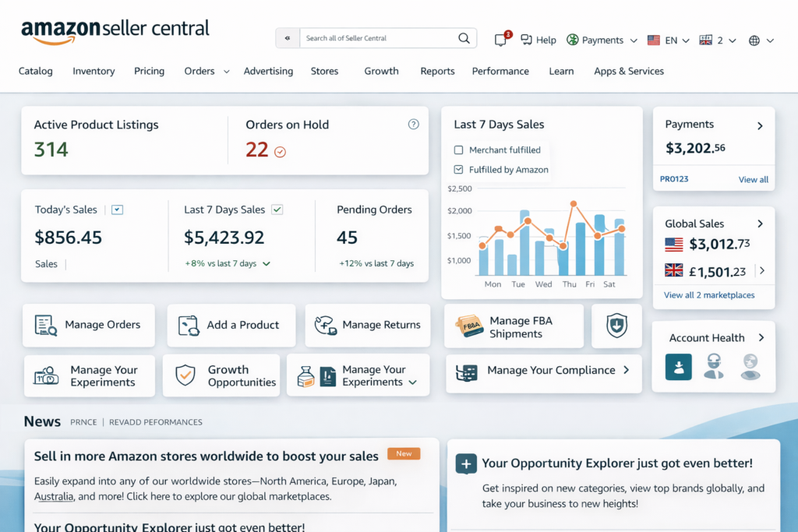Open the EN language dropdown
798x532 pixels.
(686, 41)
